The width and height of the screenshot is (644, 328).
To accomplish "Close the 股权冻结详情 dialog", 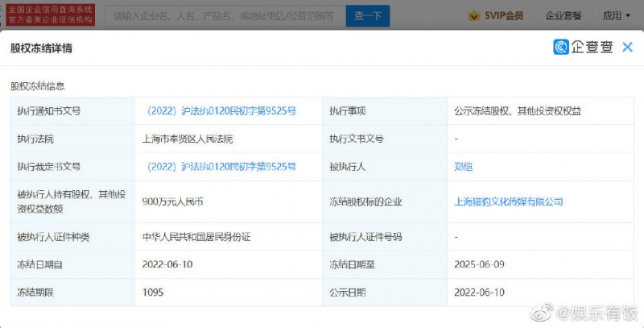I will [628, 48].
